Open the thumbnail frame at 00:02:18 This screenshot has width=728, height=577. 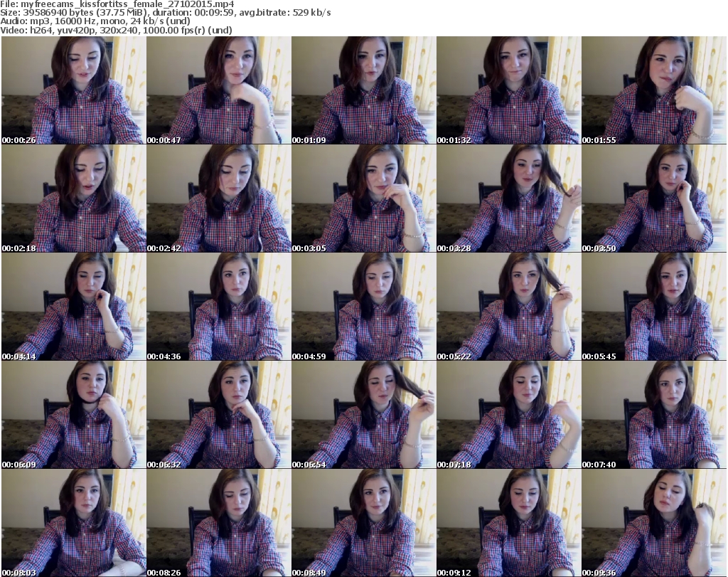pos(74,198)
